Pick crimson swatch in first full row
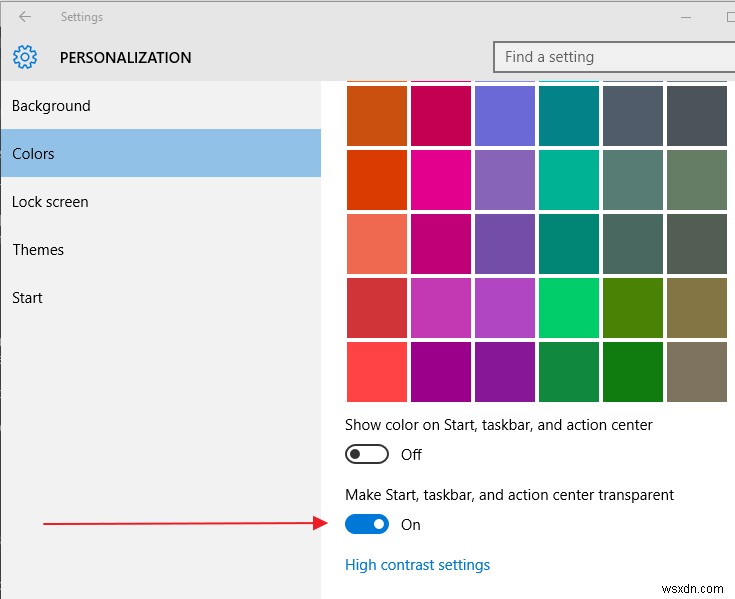Image resolution: width=735 pixels, height=599 pixels. tap(441, 116)
